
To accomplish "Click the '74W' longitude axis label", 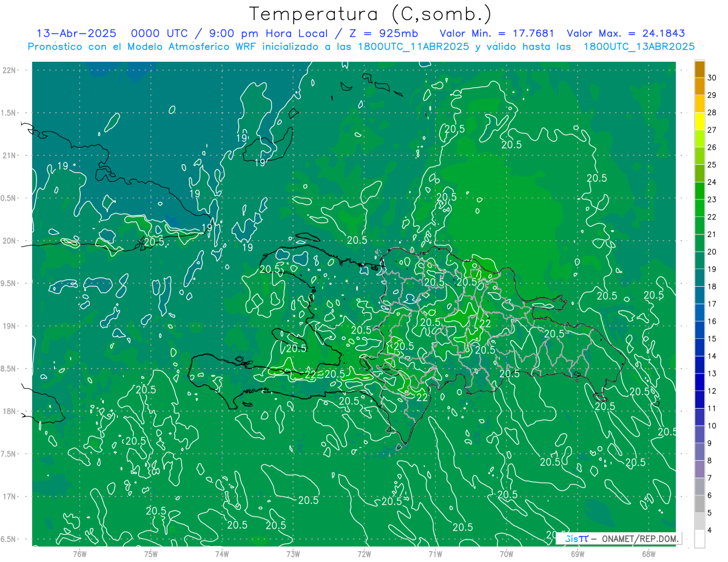I will click(x=221, y=554).
